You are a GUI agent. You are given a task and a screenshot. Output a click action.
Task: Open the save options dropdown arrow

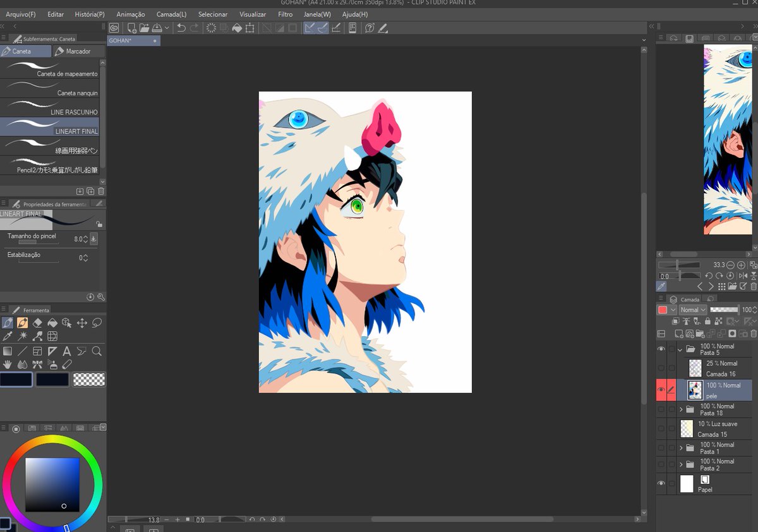pyautogui.click(x=167, y=28)
